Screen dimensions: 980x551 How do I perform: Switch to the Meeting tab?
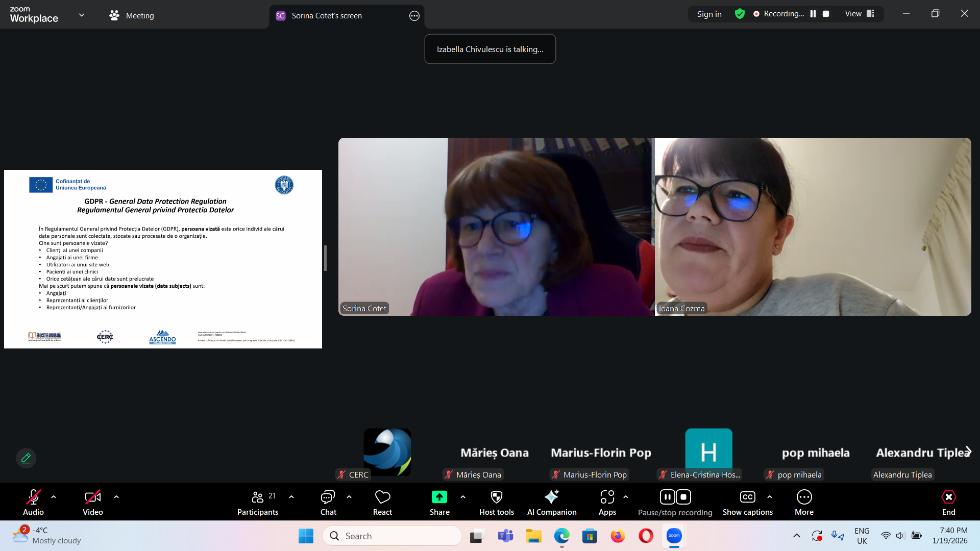[x=132, y=16]
